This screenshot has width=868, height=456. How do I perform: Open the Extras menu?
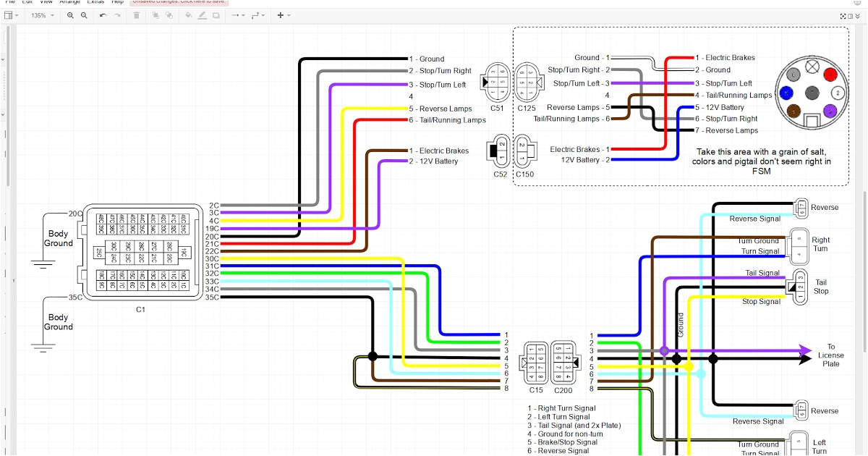95,2
